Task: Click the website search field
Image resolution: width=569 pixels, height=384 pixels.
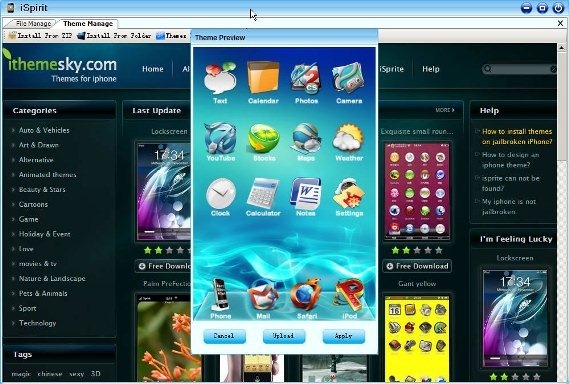Action: click(x=519, y=69)
